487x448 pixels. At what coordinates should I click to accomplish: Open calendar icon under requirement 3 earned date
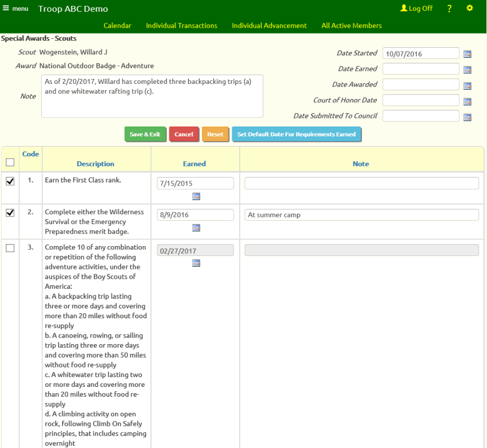pos(196,263)
